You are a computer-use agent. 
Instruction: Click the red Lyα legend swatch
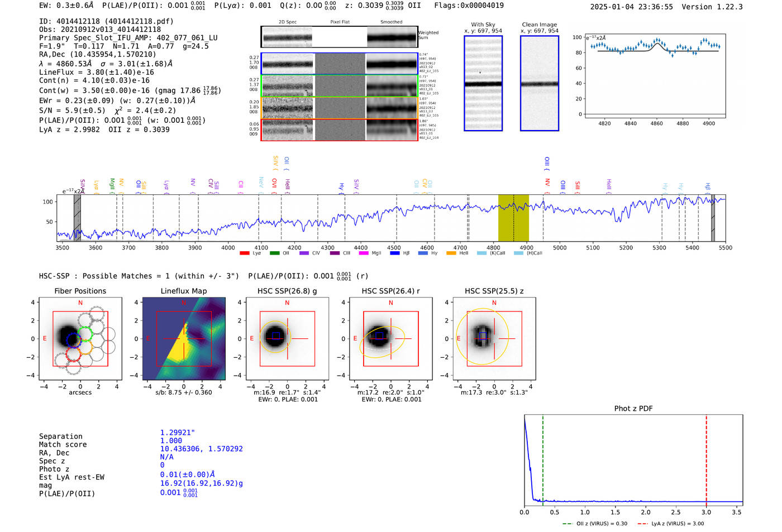tap(245, 253)
